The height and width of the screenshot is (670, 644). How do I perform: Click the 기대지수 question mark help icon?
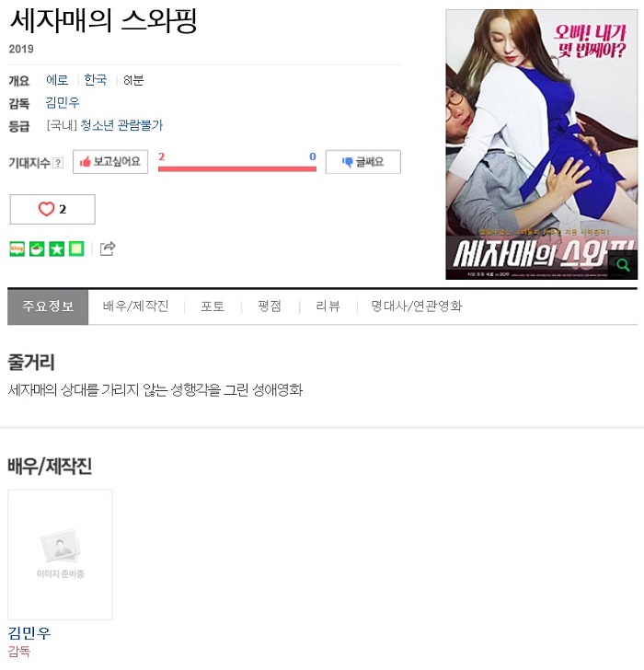click(59, 163)
